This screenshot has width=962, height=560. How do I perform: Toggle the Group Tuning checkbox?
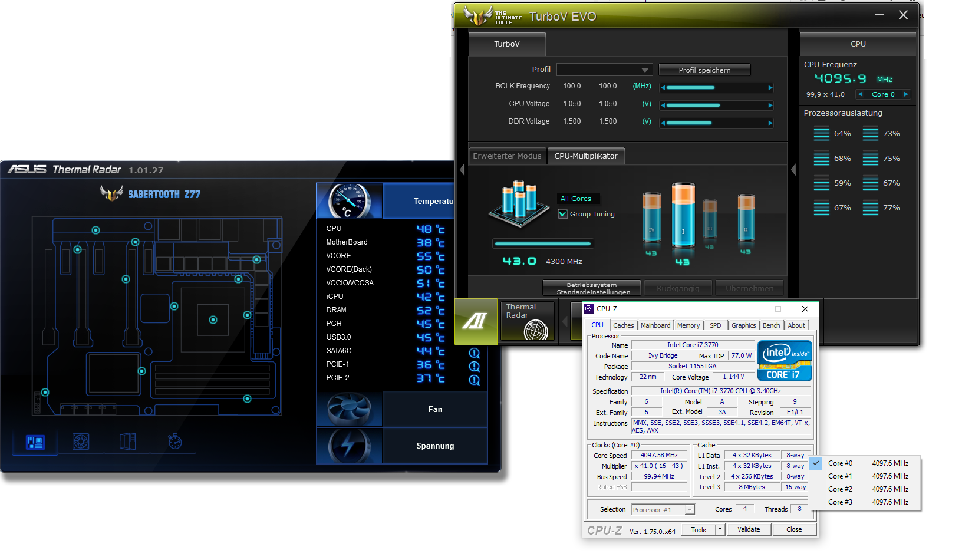coord(563,214)
